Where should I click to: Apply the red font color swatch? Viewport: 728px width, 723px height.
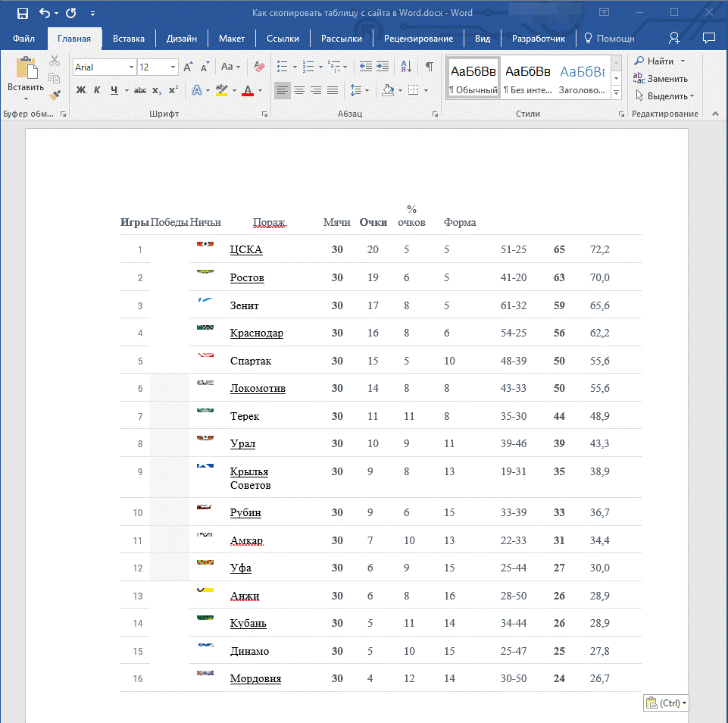(248, 90)
